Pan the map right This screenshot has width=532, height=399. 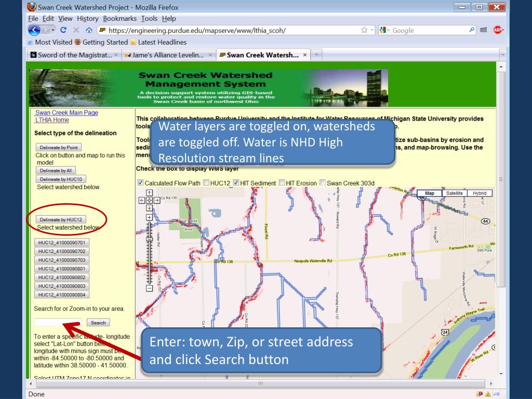click(157, 201)
